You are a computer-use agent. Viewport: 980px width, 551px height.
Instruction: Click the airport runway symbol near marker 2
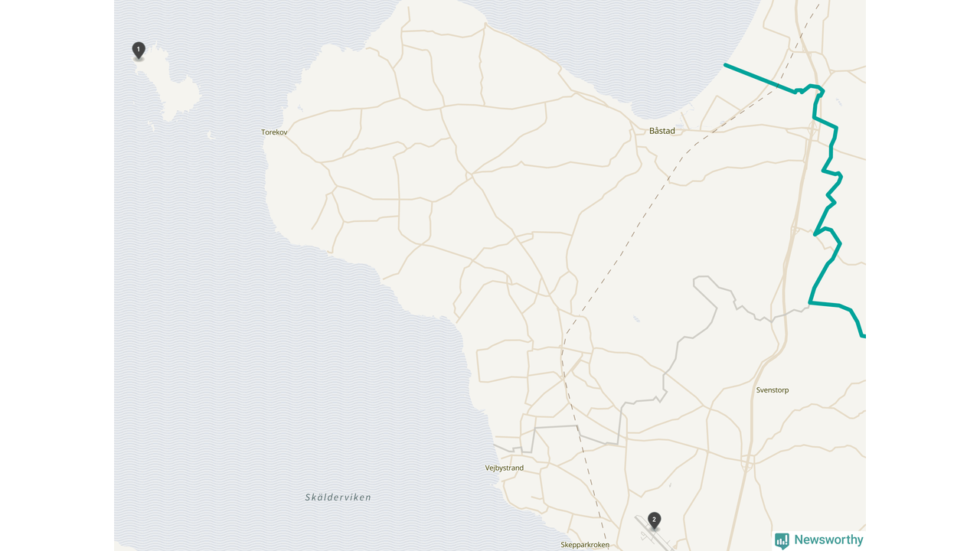pos(655,533)
